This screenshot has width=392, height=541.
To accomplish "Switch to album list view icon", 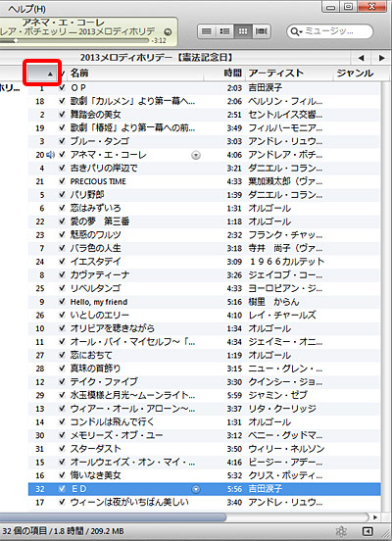I will click(x=225, y=31).
